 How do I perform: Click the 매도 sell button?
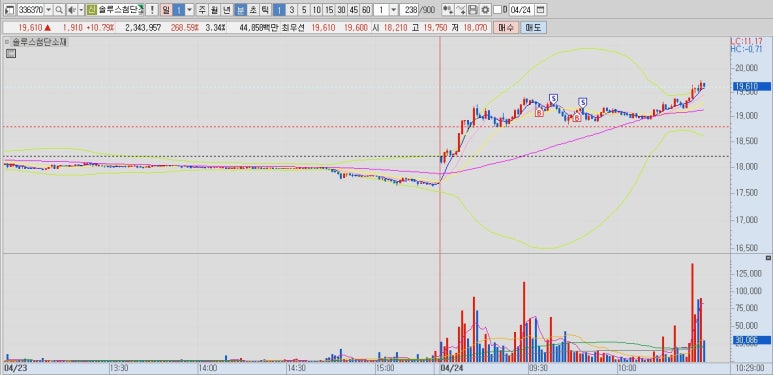point(533,28)
